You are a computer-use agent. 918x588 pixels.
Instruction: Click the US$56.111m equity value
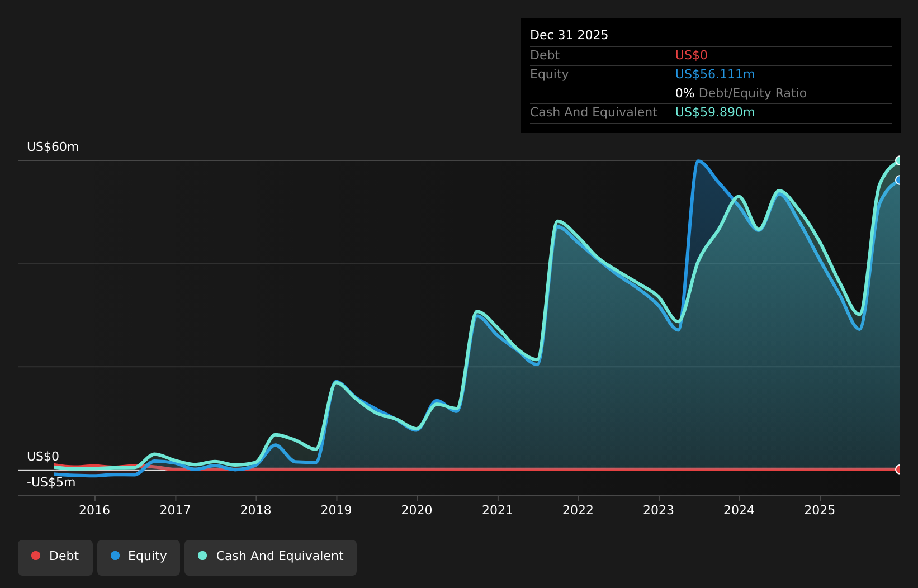[x=715, y=74]
